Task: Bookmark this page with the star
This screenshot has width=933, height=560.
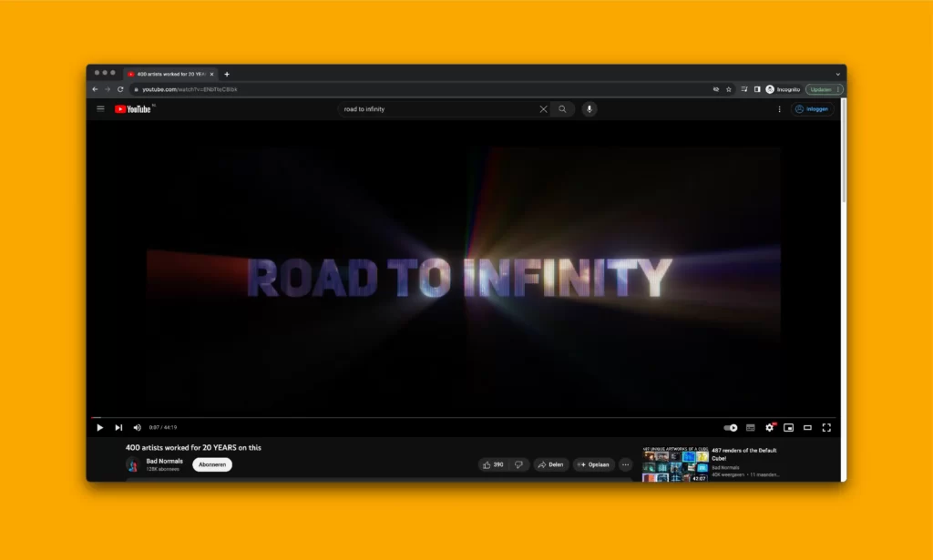Action: [728, 89]
